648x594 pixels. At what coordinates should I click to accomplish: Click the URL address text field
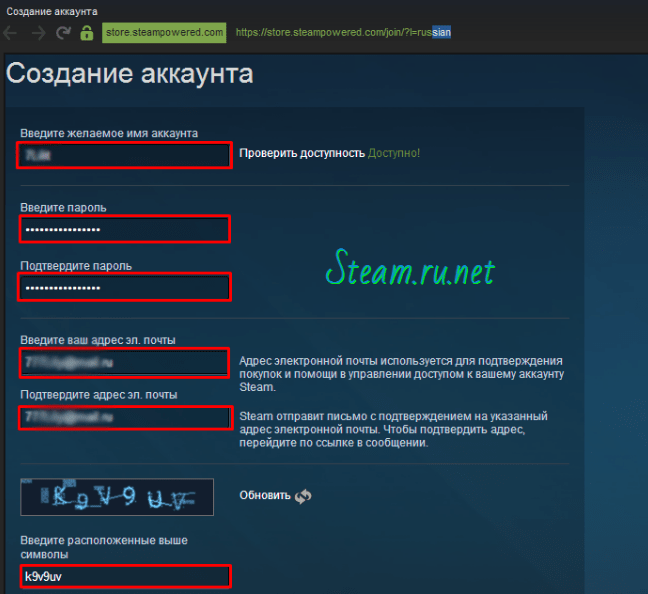point(343,33)
